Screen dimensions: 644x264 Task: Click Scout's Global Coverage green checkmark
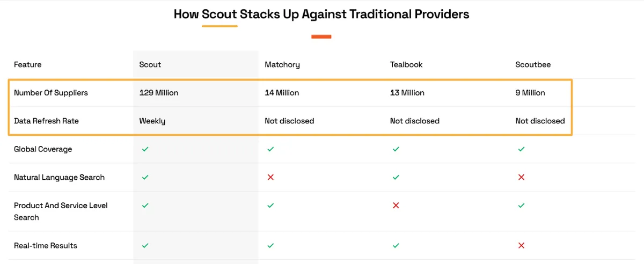coord(145,149)
